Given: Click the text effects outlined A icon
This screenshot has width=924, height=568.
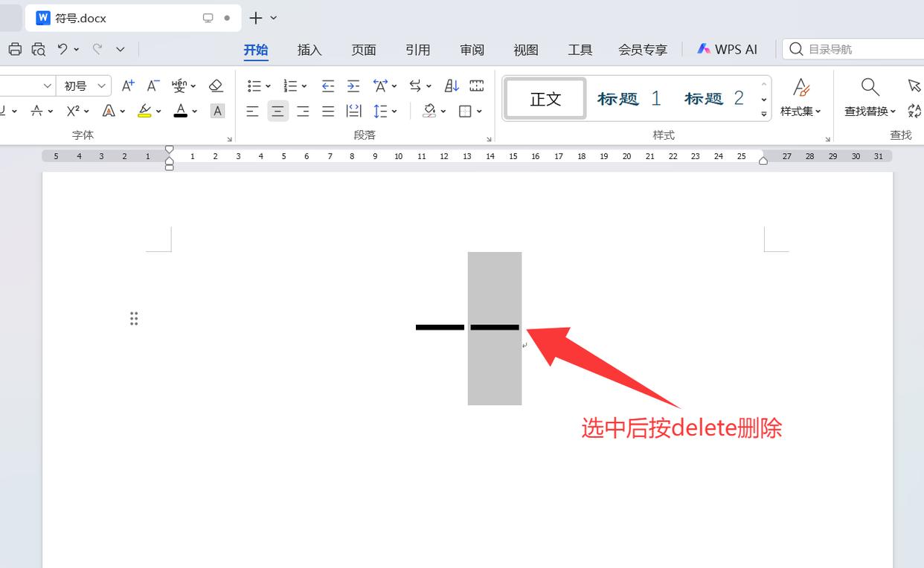Looking at the screenshot, I should click(x=109, y=112).
